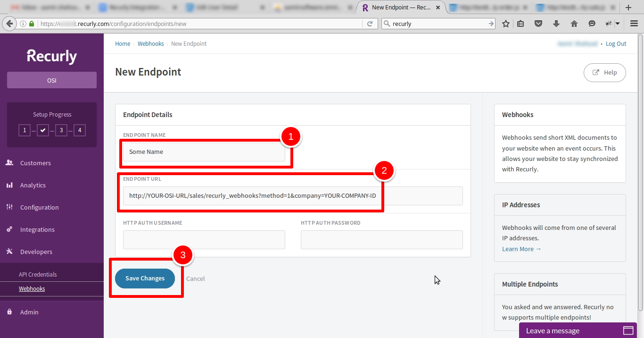
Task: Go to API Credentials submenu
Action: (x=38, y=274)
